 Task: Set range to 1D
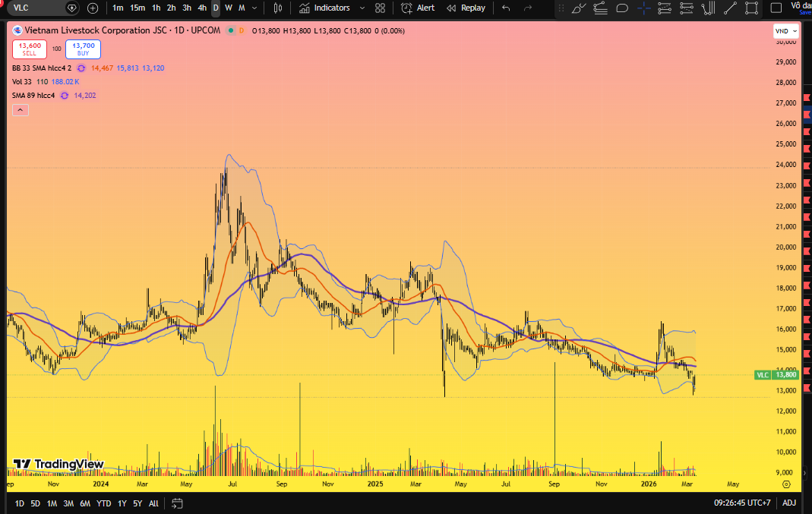(x=19, y=503)
